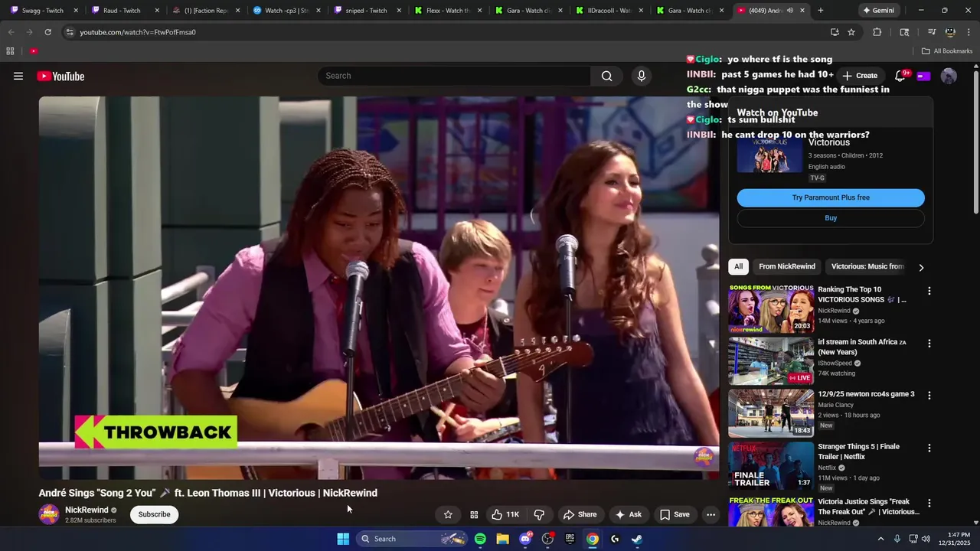Open Chrome three-dot menu
The width and height of the screenshot is (980, 551).
point(969,32)
